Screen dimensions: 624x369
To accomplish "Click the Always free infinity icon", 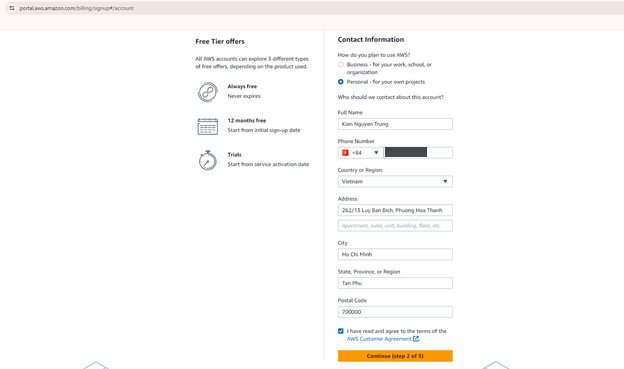I will [x=207, y=92].
